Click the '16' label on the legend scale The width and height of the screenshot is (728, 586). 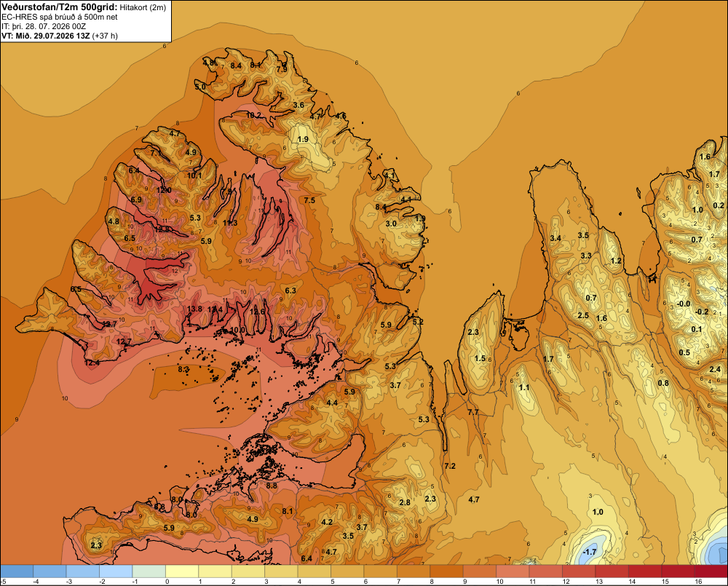[698, 582]
